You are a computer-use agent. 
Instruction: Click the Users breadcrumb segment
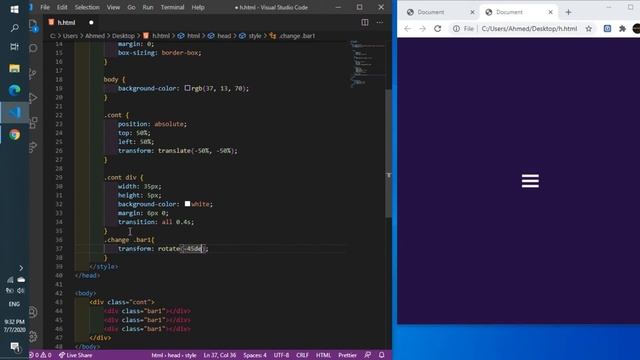pyautogui.click(x=70, y=36)
